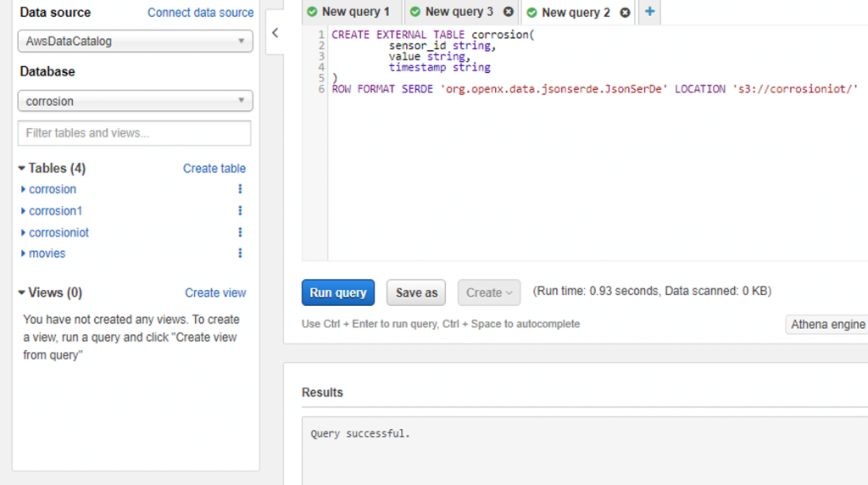Click the sensor_id string line in editor
The width and height of the screenshot is (868, 485).
click(x=442, y=46)
